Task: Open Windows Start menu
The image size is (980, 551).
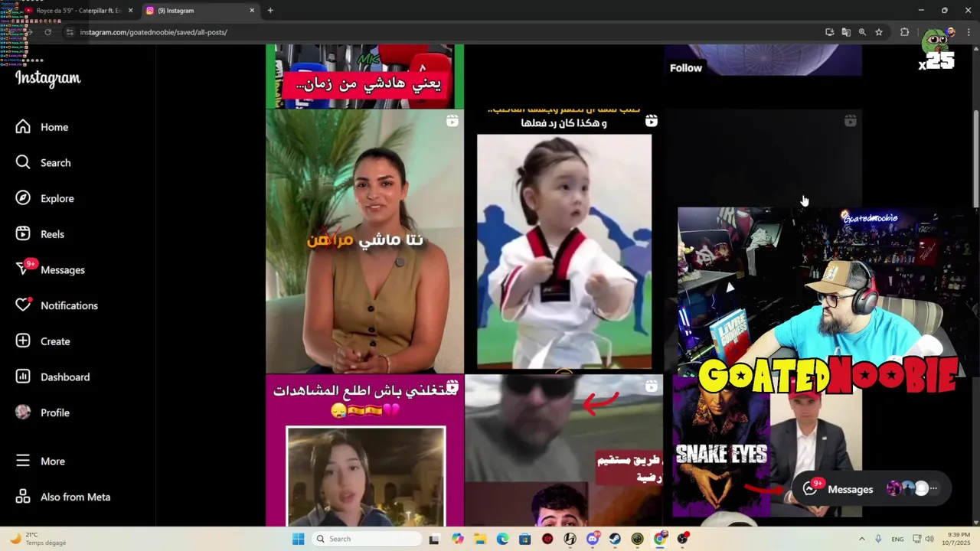Action: pos(298,539)
